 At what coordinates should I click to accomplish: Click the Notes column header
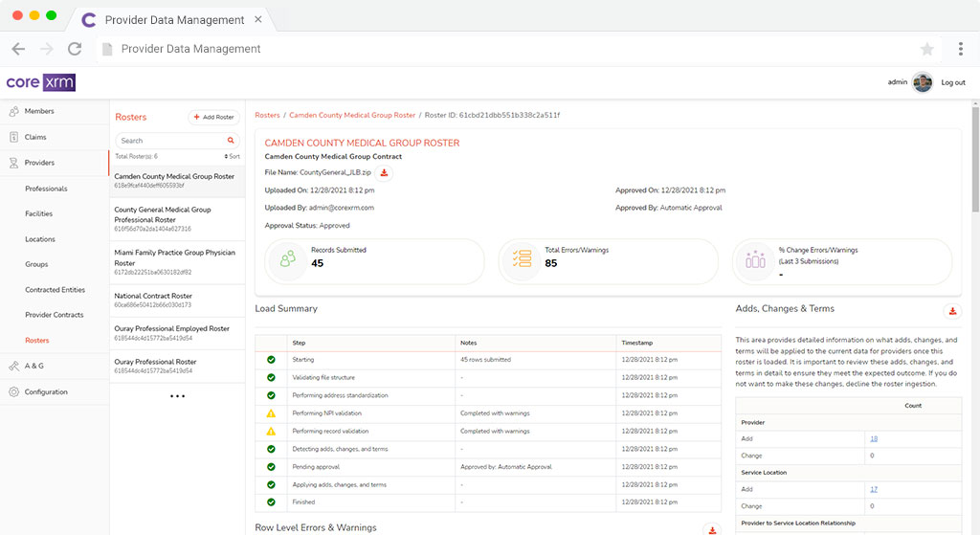click(x=468, y=344)
